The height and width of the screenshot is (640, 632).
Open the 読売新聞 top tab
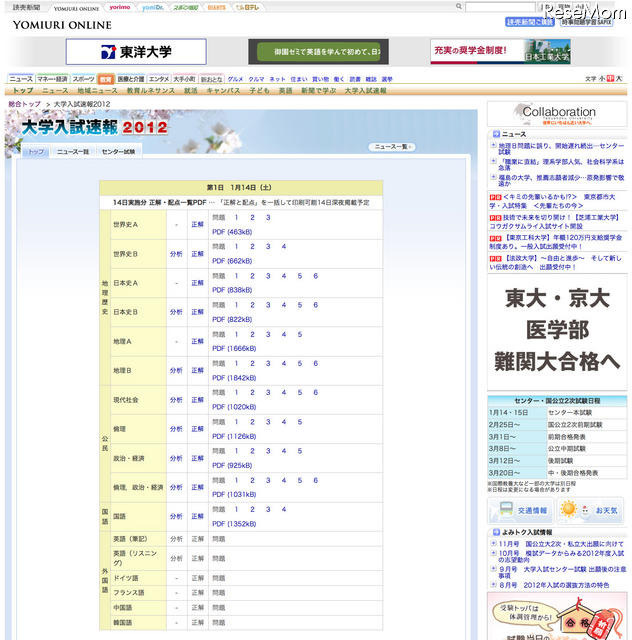point(26,7)
